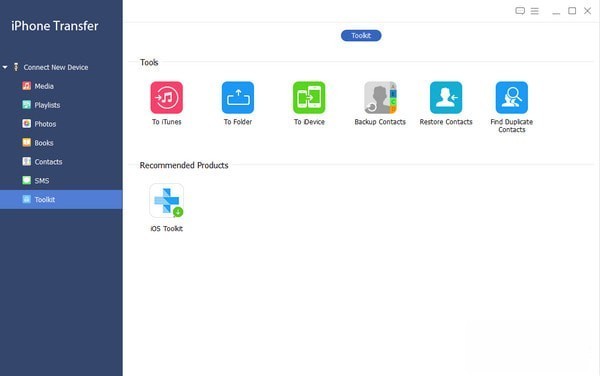The image size is (600, 376).
Task: Click the Media music note icon
Action: [x=26, y=86]
